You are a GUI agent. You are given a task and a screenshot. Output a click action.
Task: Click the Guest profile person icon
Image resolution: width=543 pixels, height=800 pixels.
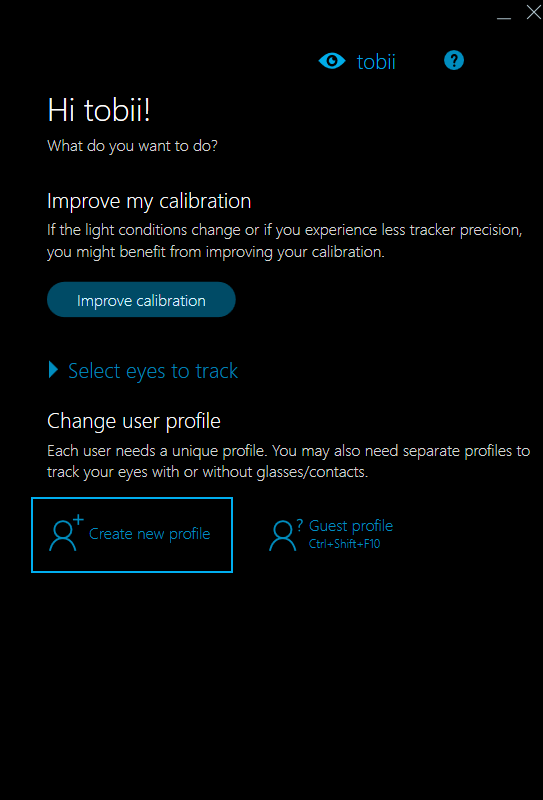282,536
